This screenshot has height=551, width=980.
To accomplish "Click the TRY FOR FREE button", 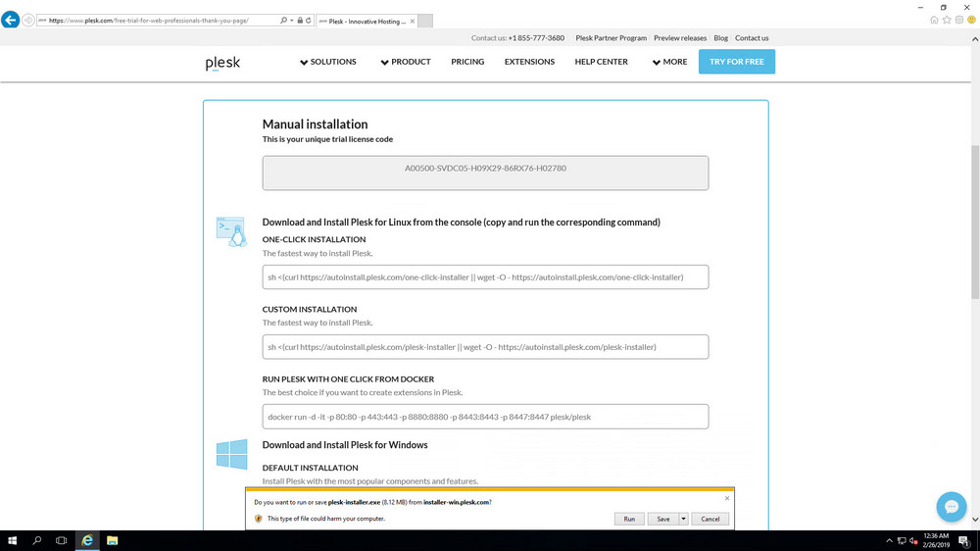I will [x=737, y=62].
